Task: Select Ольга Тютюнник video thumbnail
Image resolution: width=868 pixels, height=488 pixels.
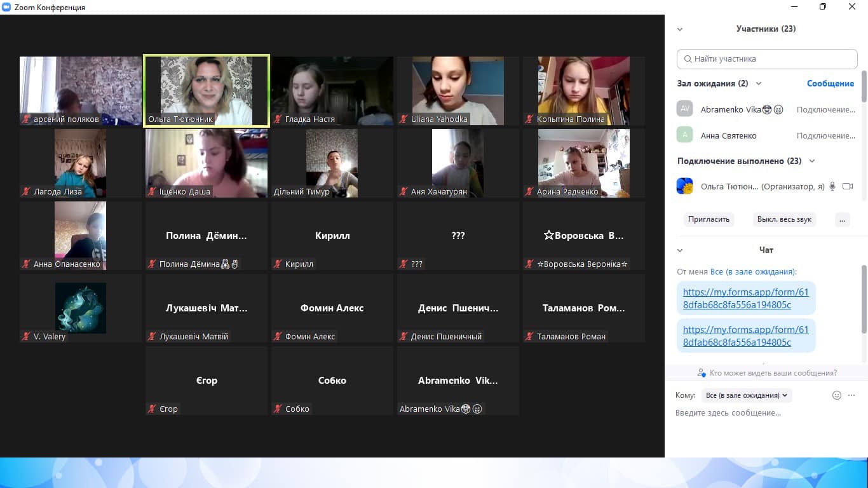Action: coord(207,91)
